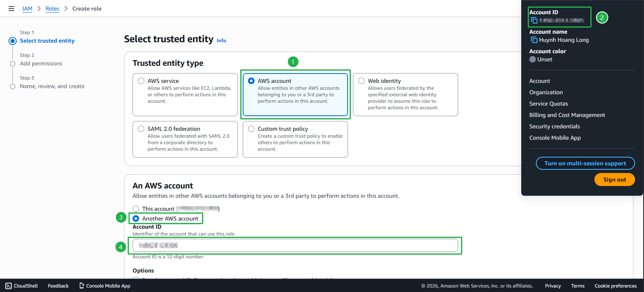
Task: Choose Another AWS account radio button
Action: 136,218
